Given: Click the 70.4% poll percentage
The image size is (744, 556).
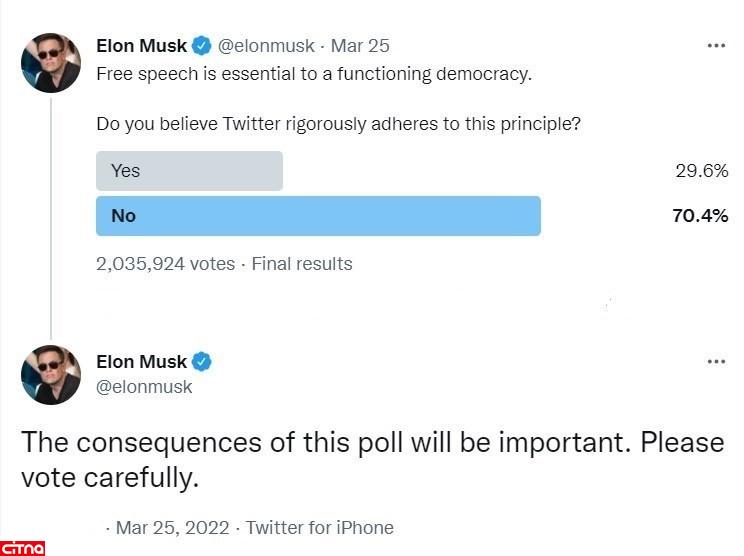Looking at the screenshot, I should click(700, 216).
